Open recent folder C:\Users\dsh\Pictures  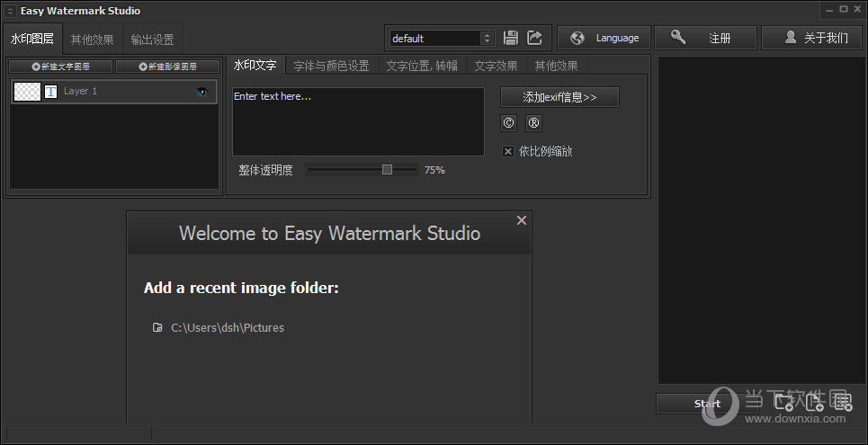228,327
